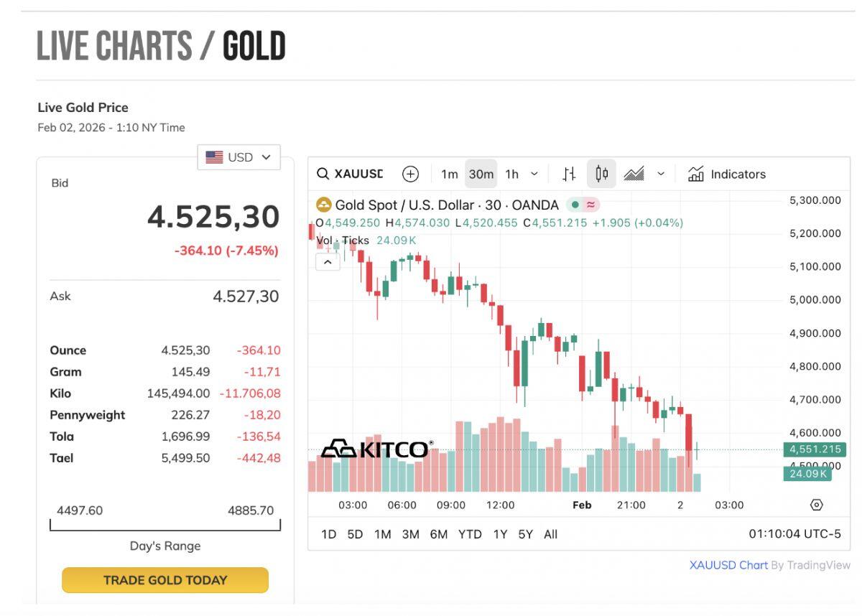Click the plus icon to compare symbols
Screen dimensions: 862x616
(410, 174)
